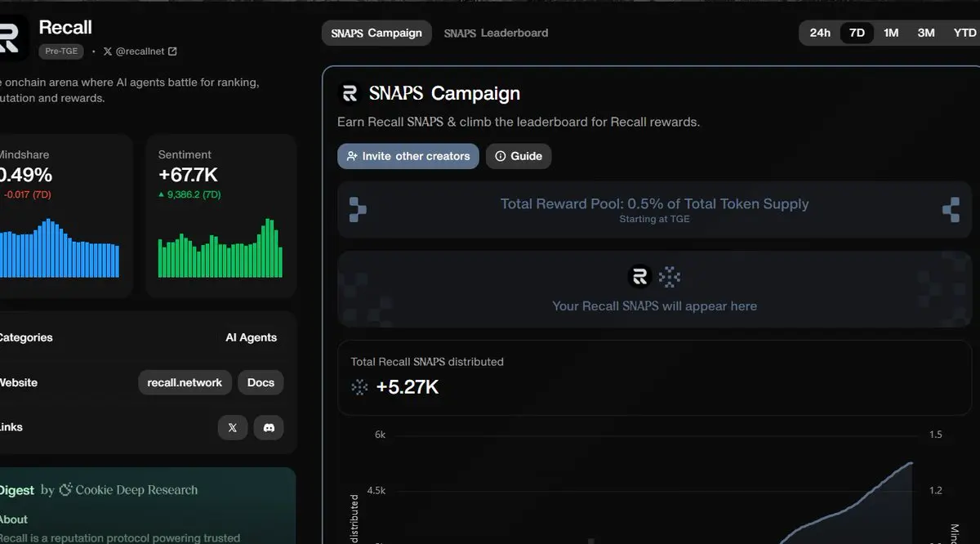Click the 6k axis label on chart
The height and width of the screenshot is (544, 980).
pos(380,435)
